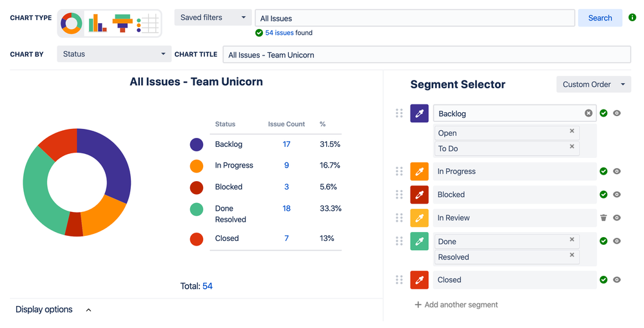Remove Open status from Backlog segment
This screenshot has width=644, height=328.
point(572,131)
